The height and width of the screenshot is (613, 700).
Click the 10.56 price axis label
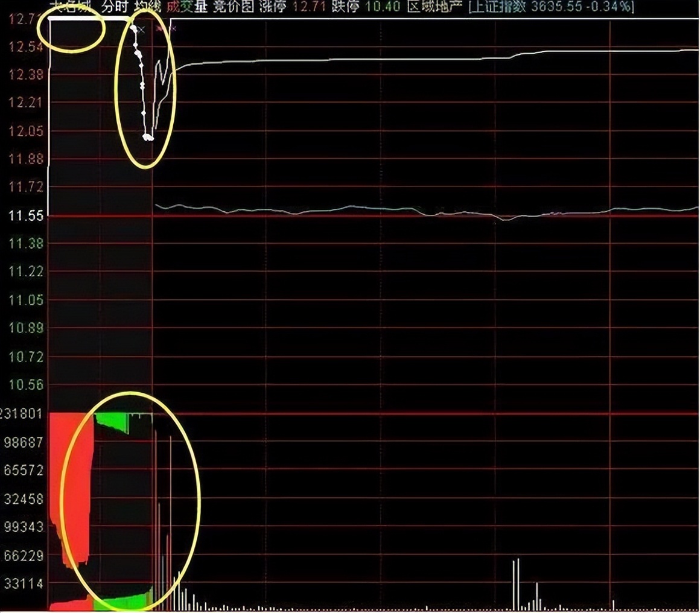pos(27,385)
